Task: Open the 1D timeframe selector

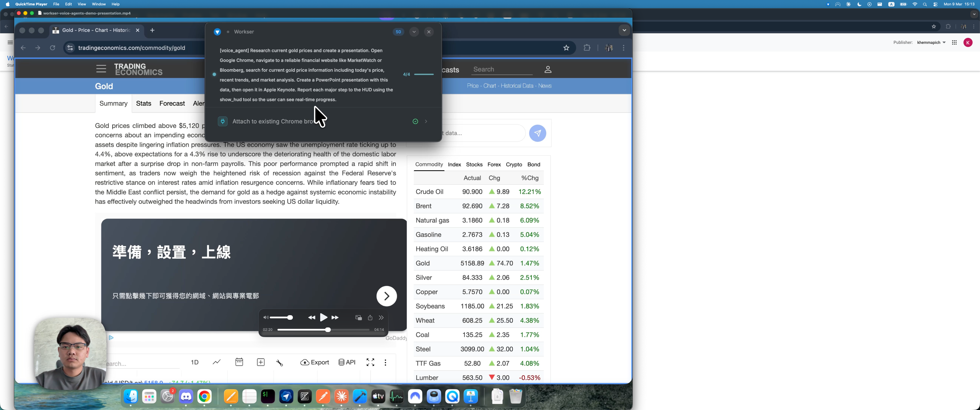Action: click(x=194, y=362)
